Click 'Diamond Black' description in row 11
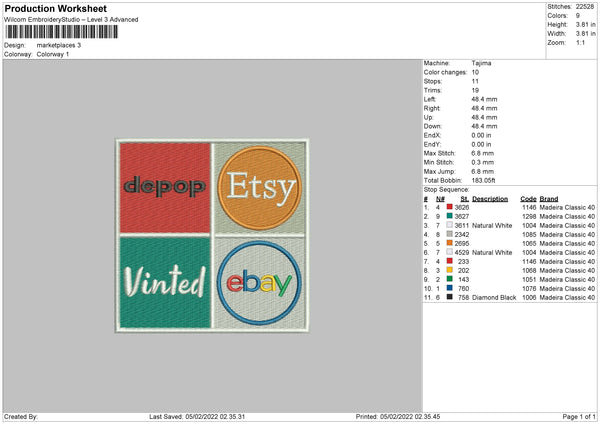The image size is (600, 424). 494,297
